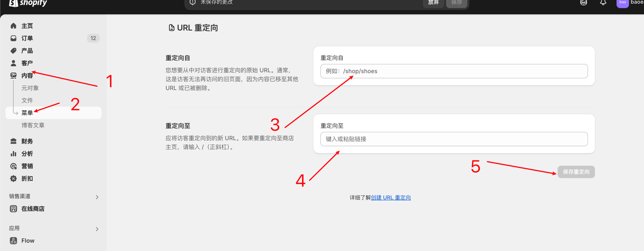Click the 放弃 discard button
This screenshot has width=644, height=251.
pos(433,3)
